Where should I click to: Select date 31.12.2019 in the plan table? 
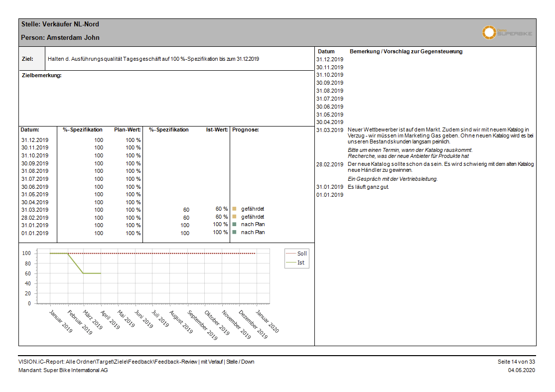tap(35, 140)
